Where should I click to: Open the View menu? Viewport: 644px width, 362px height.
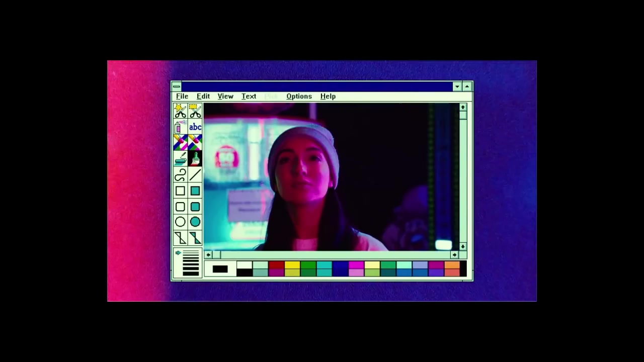(225, 96)
